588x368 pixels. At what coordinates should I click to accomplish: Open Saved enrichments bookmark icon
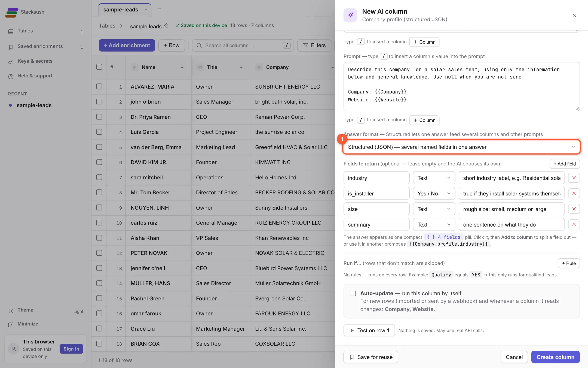coord(11,47)
